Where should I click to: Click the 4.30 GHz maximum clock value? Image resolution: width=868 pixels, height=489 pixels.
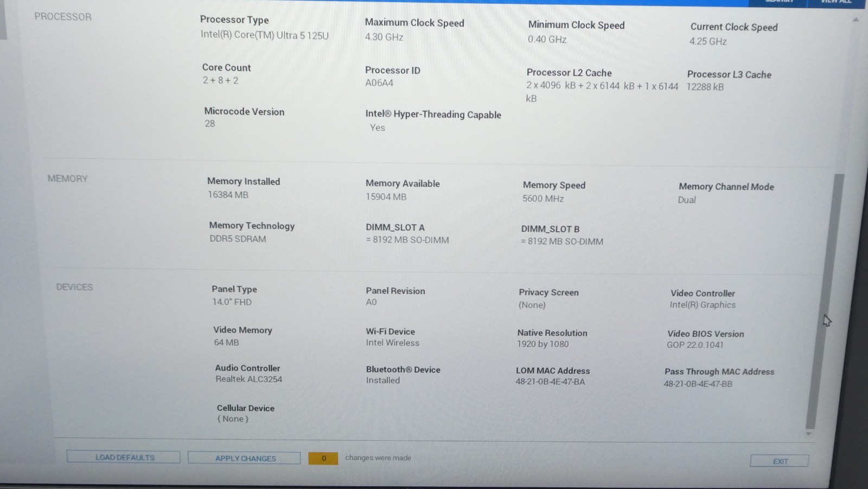pos(384,37)
